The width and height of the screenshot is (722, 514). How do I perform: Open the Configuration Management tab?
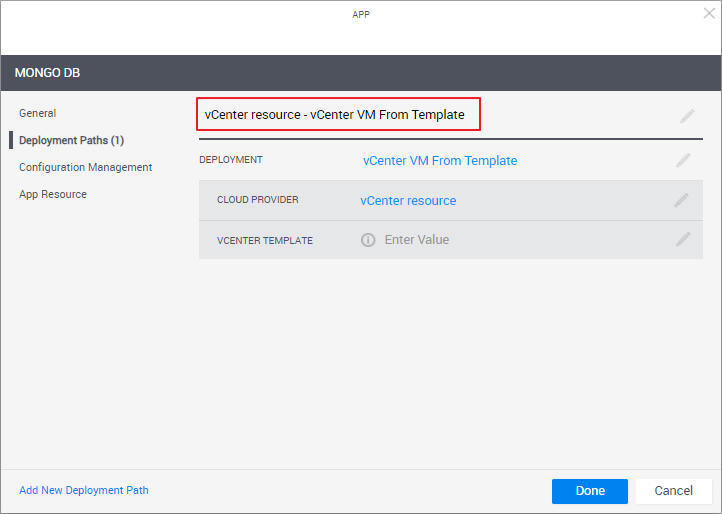(85, 167)
